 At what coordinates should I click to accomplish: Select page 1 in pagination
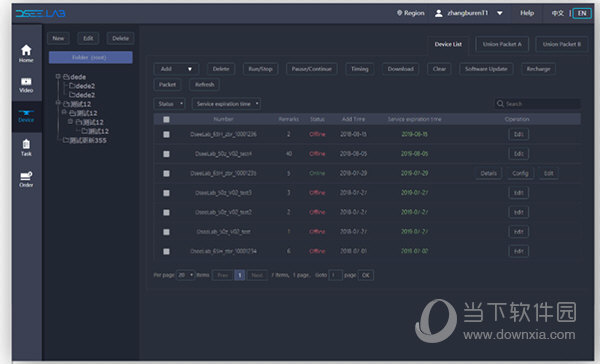(x=240, y=275)
